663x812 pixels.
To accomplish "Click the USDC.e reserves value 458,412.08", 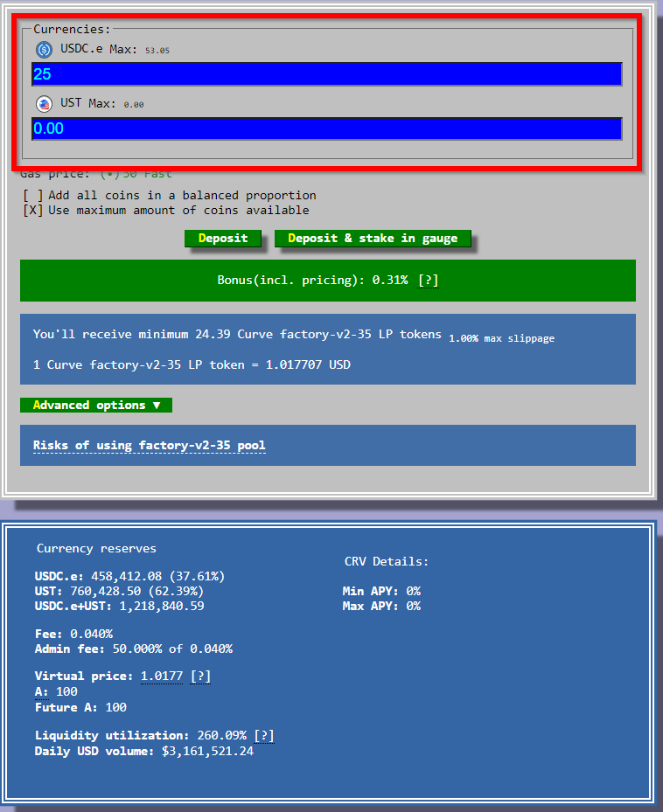I will tap(127, 576).
